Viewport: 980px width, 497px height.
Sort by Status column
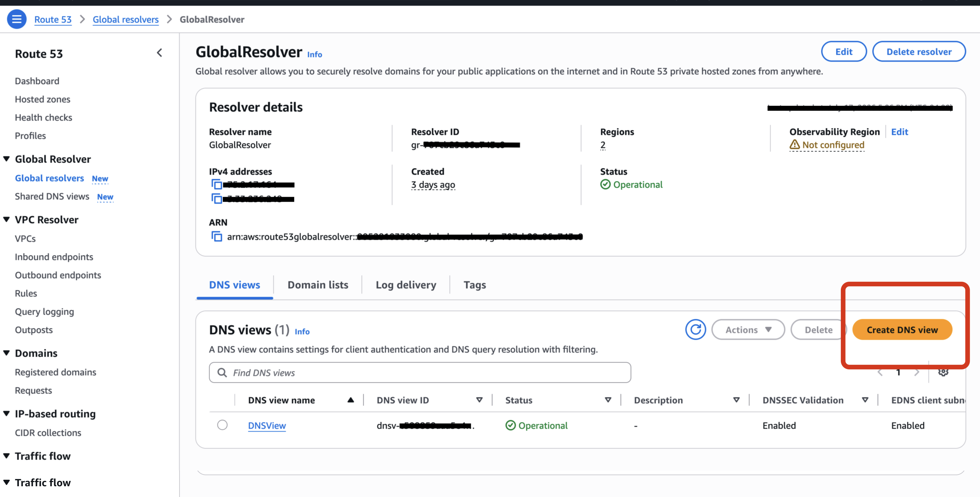[608, 400]
